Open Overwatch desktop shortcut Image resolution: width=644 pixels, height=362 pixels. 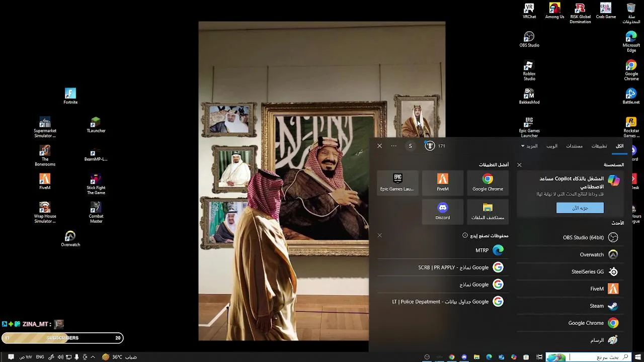70,239
